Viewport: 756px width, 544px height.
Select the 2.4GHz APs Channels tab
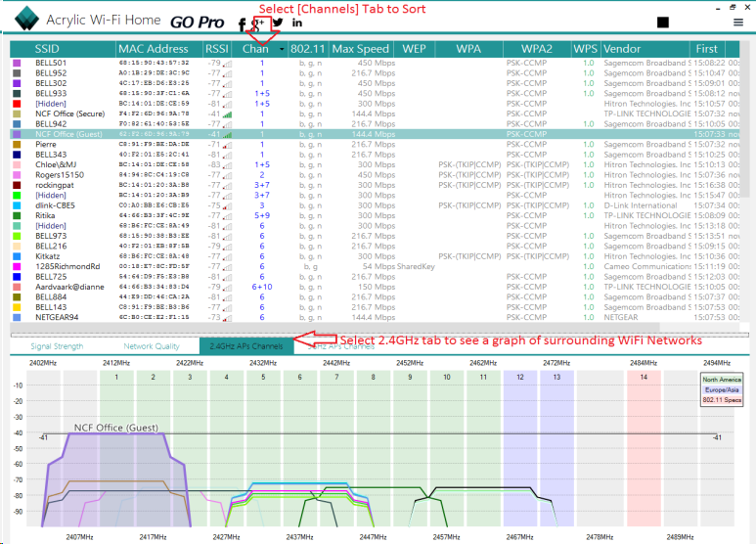click(246, 346)
